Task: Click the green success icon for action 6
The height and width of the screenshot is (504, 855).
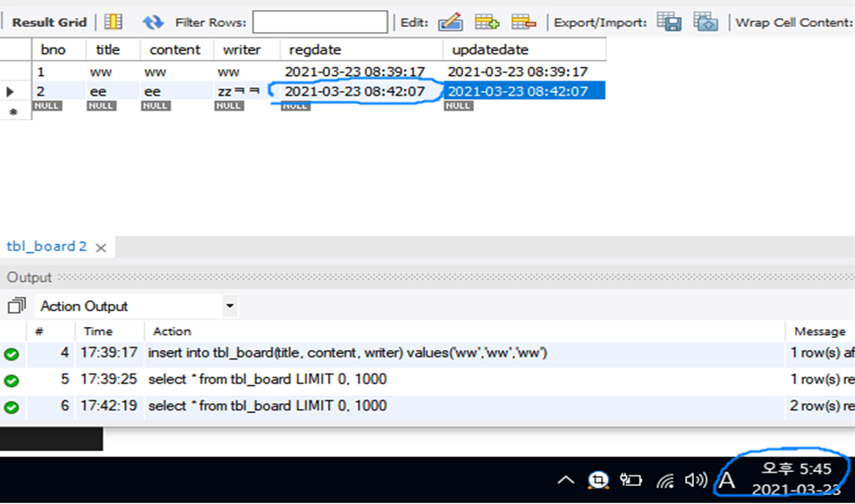Action: [x=12, y=407]
